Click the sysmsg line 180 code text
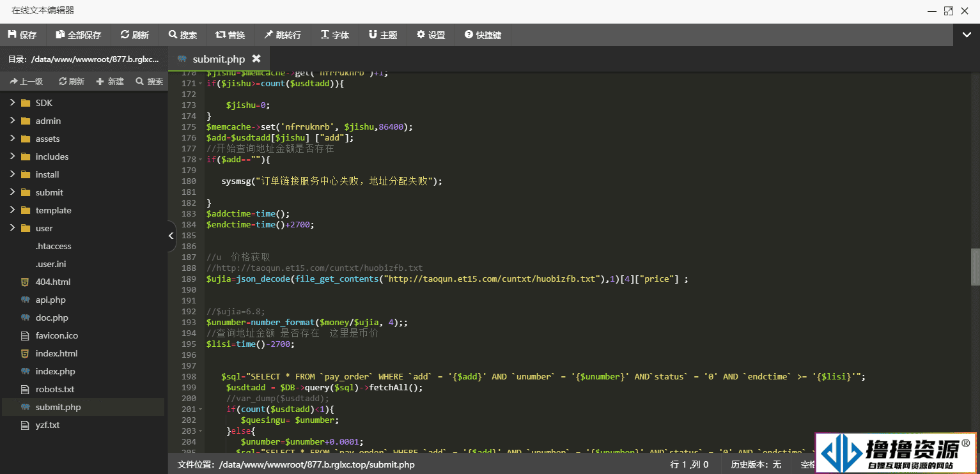The height and width of the screenshot is (474, 980). 332,181
